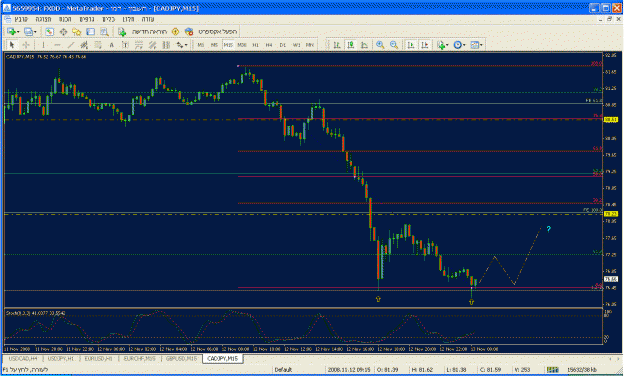Click the Stoch indicator label in subwindow
625x376 pixels.
point(35,313)
